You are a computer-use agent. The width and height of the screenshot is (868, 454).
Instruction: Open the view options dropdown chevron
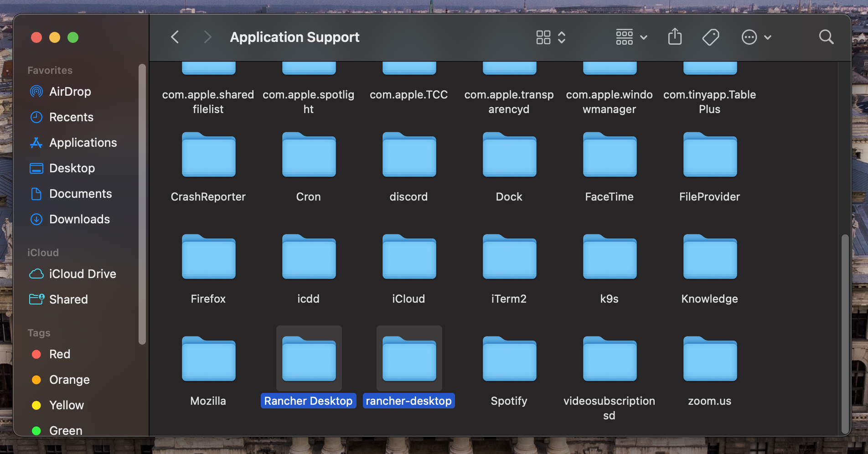coord(563,37)
